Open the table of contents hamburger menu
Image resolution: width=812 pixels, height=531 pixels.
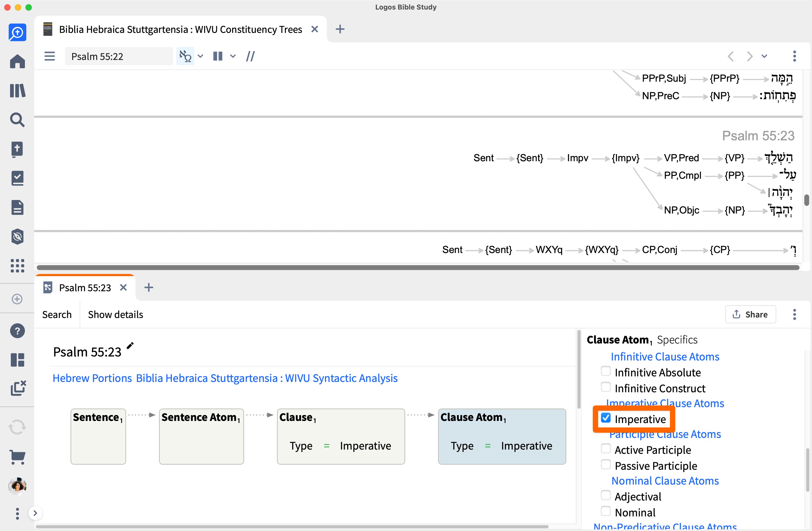pyautogui.click(x=50, y=56)
